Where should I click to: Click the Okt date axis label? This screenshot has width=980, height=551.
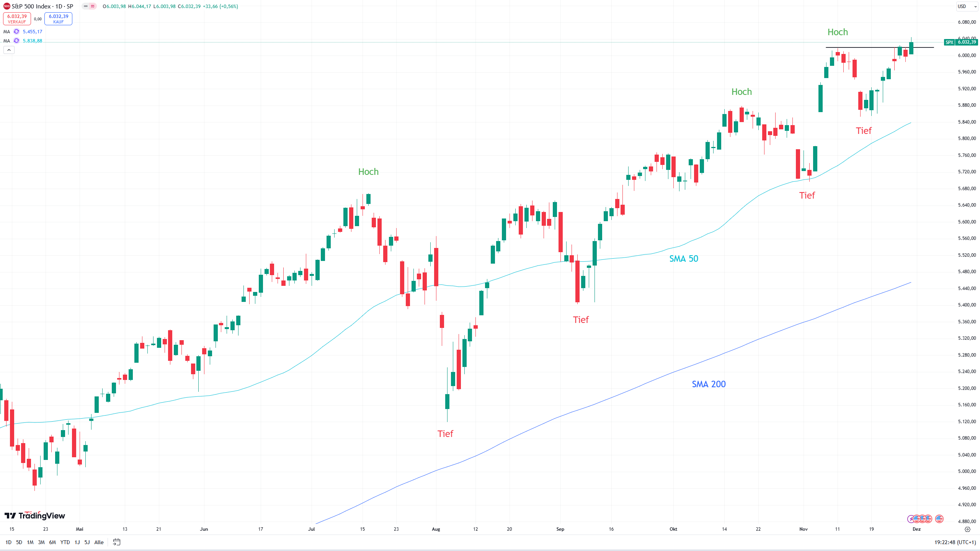(673, 529)
